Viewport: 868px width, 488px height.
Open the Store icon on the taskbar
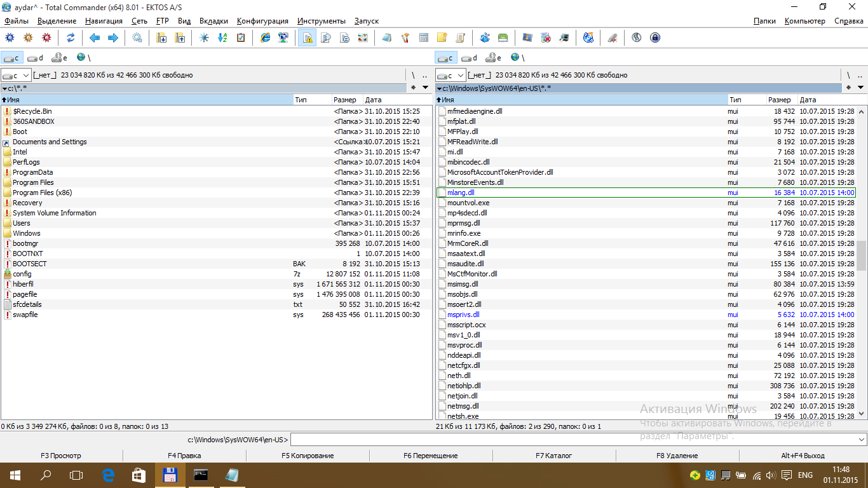[139, 475]
